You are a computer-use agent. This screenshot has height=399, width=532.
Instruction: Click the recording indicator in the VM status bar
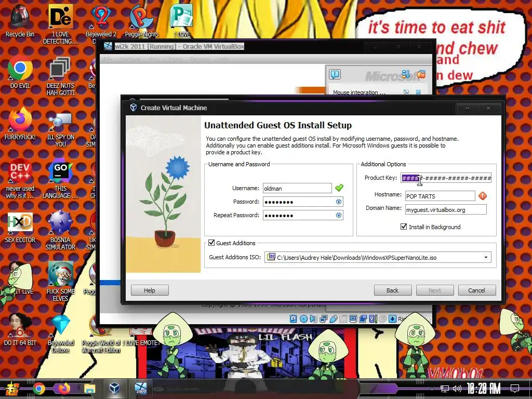pyautogui.click(x=363, y=318)
